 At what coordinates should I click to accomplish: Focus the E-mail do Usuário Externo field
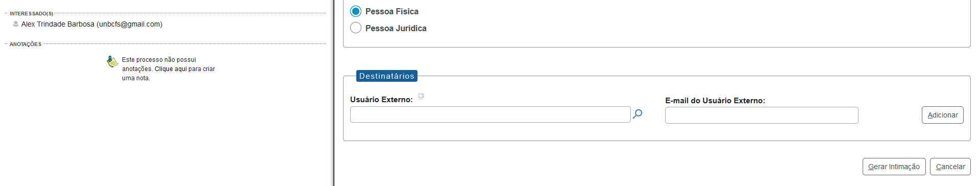point(762,115)
